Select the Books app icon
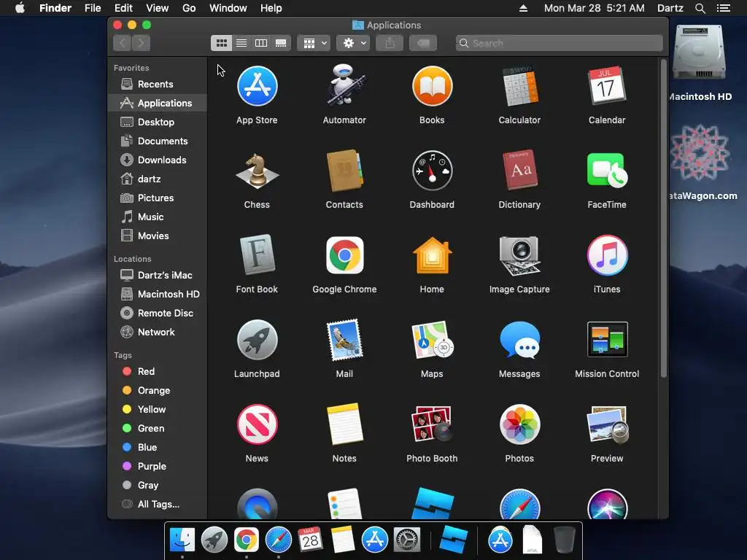 coord(432,86)
